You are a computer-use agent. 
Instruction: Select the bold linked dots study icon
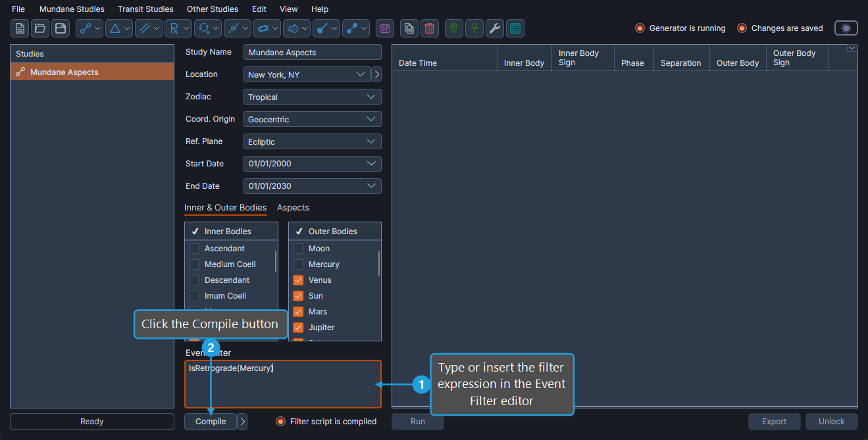coord(352,28)
